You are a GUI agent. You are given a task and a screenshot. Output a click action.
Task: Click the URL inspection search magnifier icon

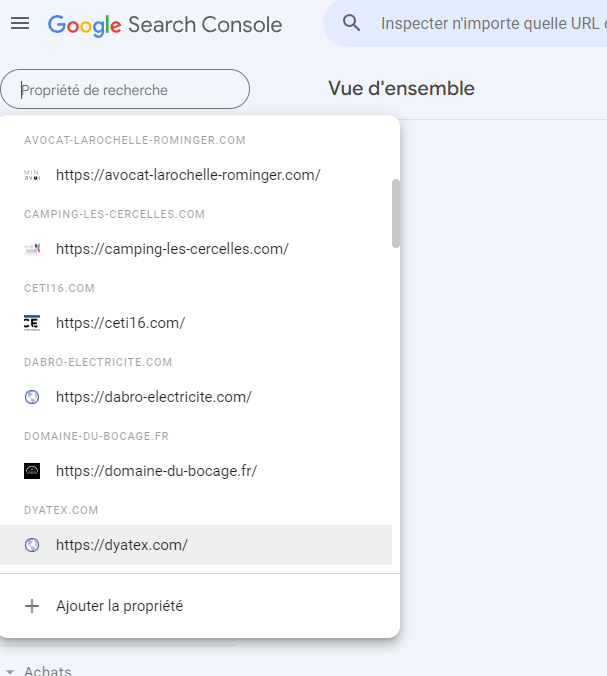pos(351,23)
